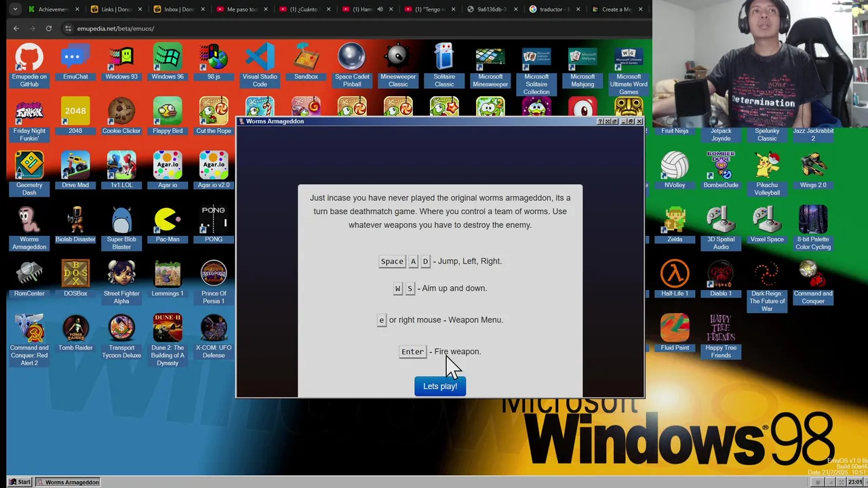
Task: Click the Lets play! button
Action: pos(440,386)
